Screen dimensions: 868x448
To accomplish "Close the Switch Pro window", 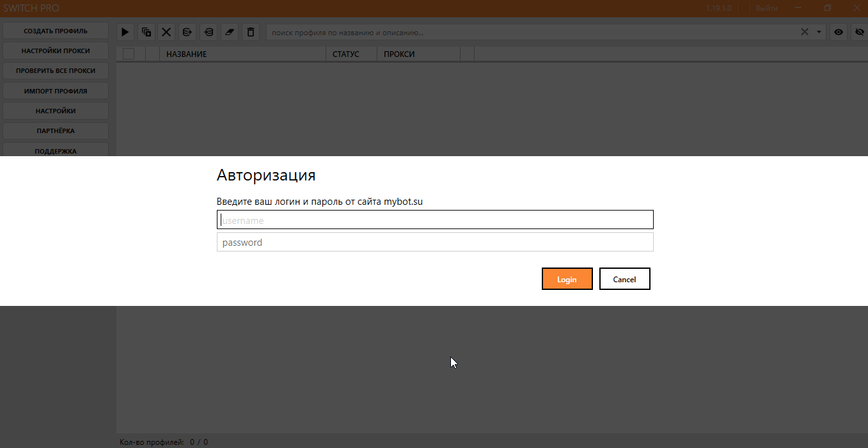I will [x=856, y=8].
